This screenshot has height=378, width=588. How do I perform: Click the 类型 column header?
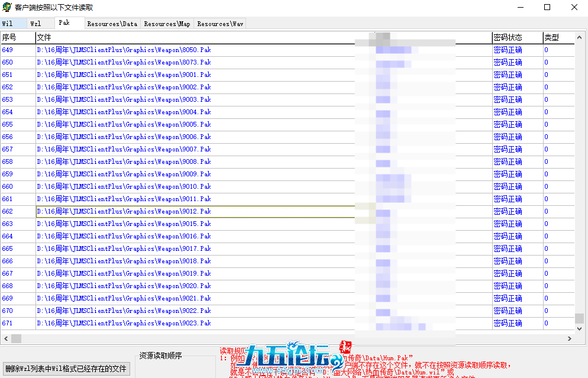pos(559,37)
